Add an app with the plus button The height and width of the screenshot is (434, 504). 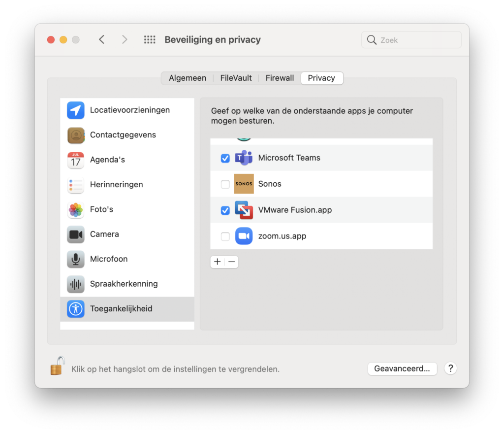[217, 262]
